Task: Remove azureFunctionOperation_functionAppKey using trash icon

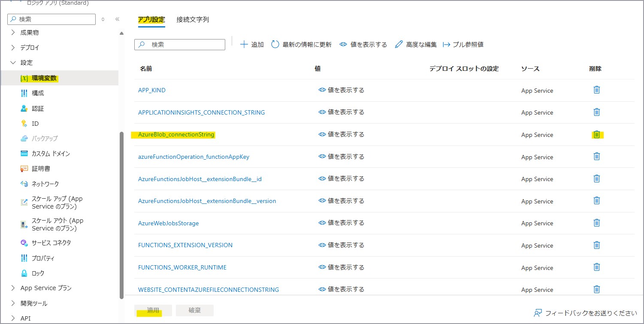Action: 596,156
